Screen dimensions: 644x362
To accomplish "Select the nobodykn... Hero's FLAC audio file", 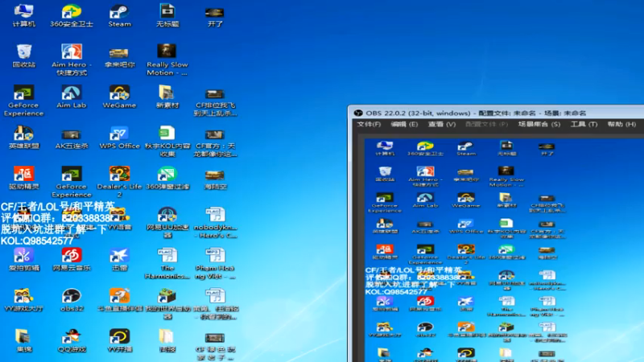I will pos(215,222).
